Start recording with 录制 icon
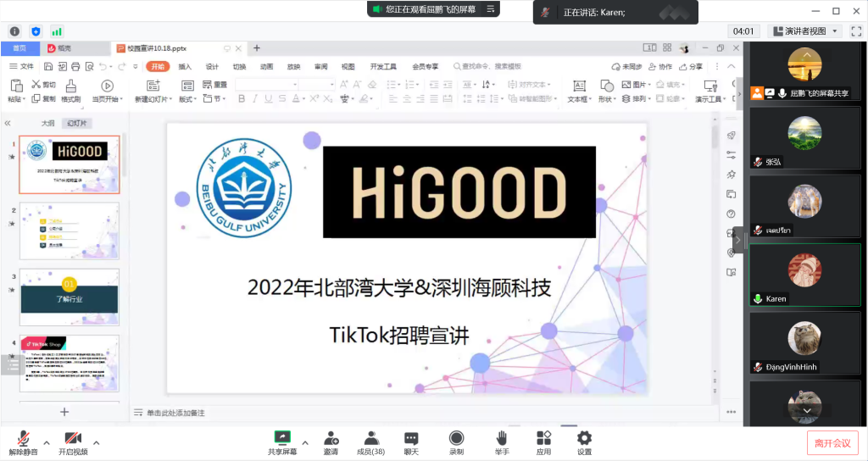Image resolution: width=868 pixels, height=461 pixels. 456,442
